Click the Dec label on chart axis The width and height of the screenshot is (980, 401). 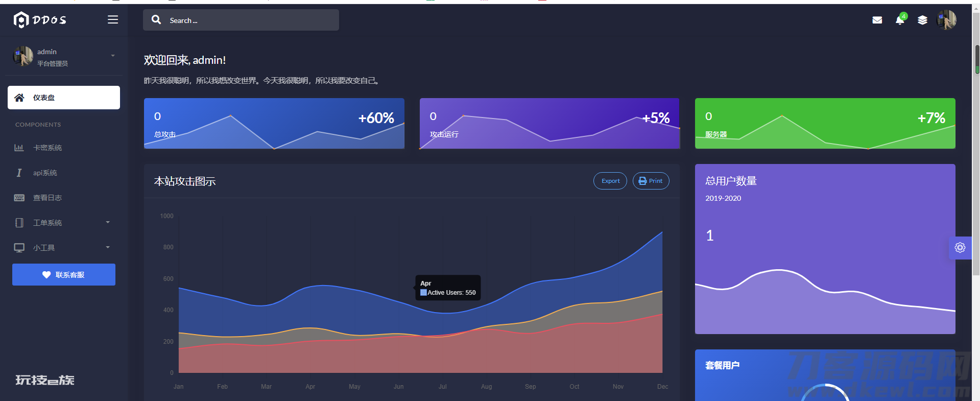click(x=662, y=387)
